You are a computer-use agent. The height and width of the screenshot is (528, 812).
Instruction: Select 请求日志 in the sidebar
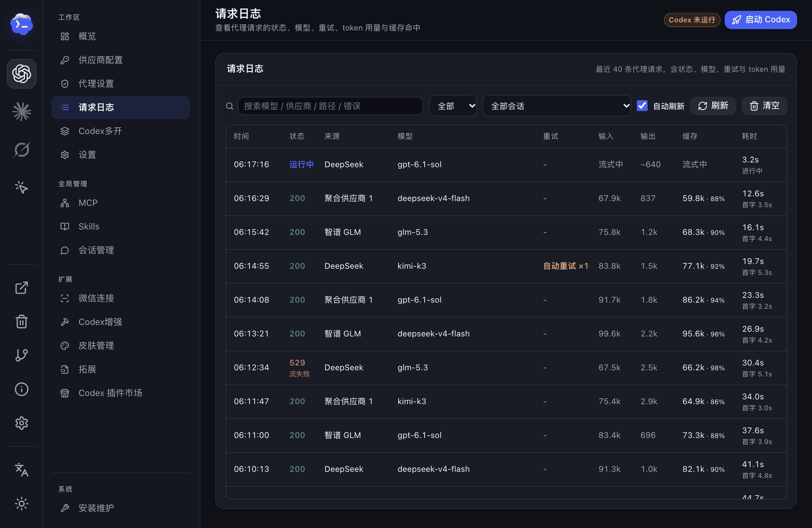(121, 108)
